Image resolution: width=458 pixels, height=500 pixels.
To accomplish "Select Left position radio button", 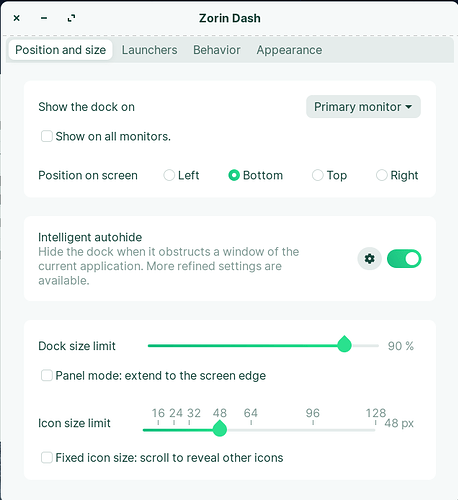I will 169,175.
